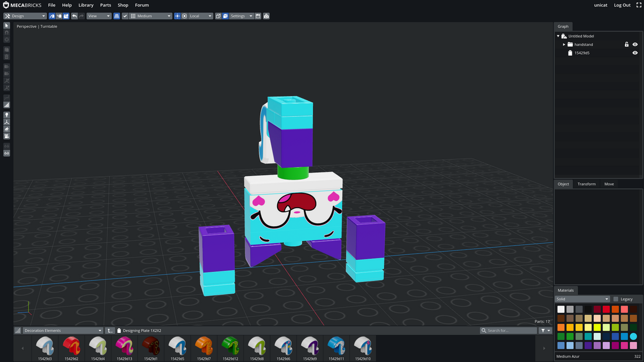
Task: Click the magnet snap tool in left toolbar
Action: coord(7,33)
